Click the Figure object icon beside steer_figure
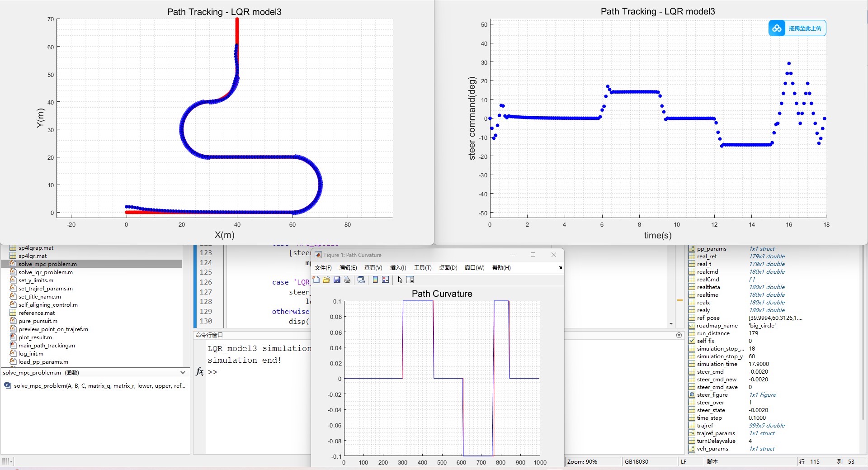Viewport: 868px width, 470px height. click(x=692, y=395)
